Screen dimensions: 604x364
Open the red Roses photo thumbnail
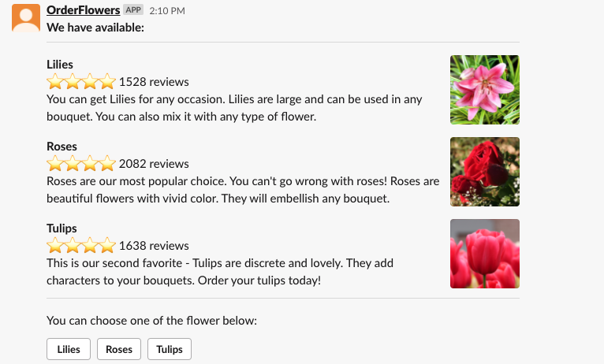pyautogui.click(x=484, y=172)
